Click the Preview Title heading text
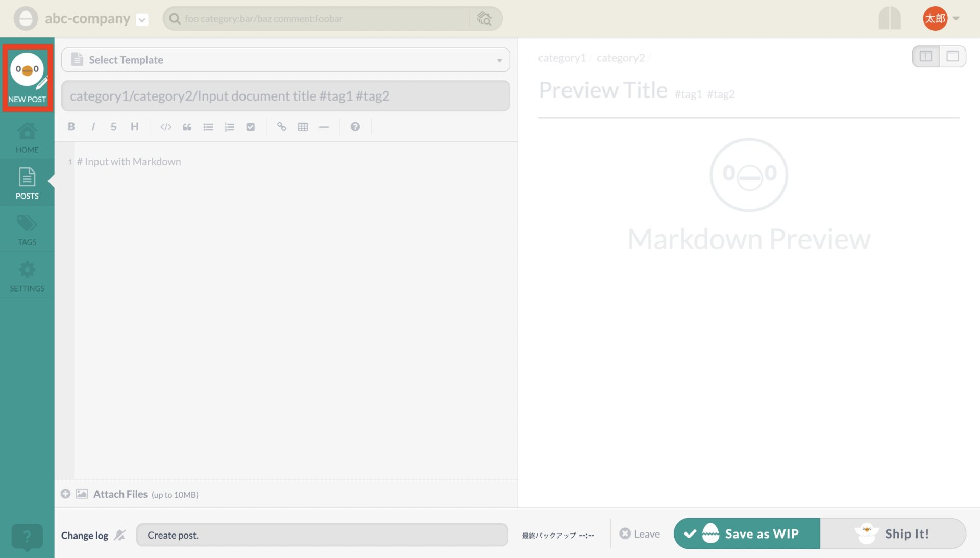 click(603, 90)
